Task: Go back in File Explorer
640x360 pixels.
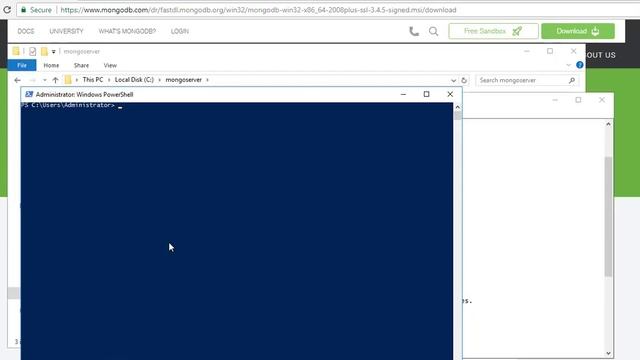Action: coord(17,80)
